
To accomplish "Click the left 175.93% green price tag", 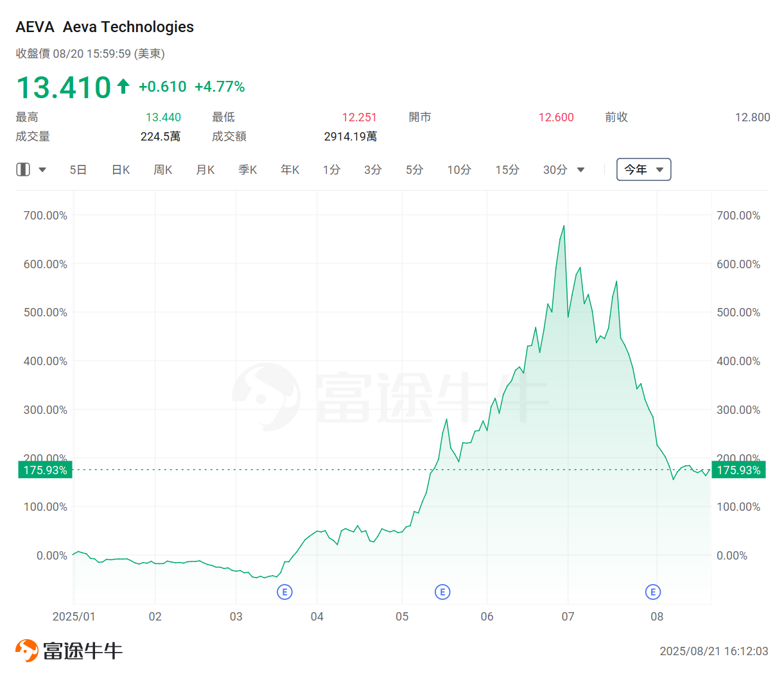I will pos(44,470).
